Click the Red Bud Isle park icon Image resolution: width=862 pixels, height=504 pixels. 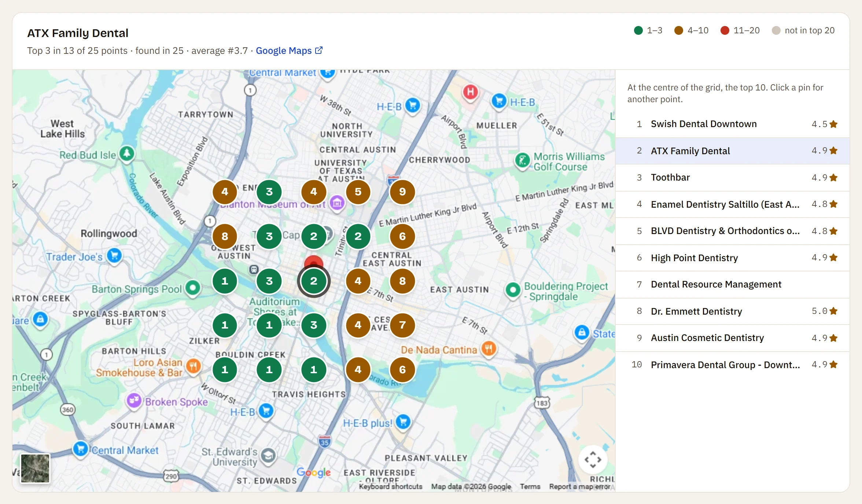coord(127,153)
